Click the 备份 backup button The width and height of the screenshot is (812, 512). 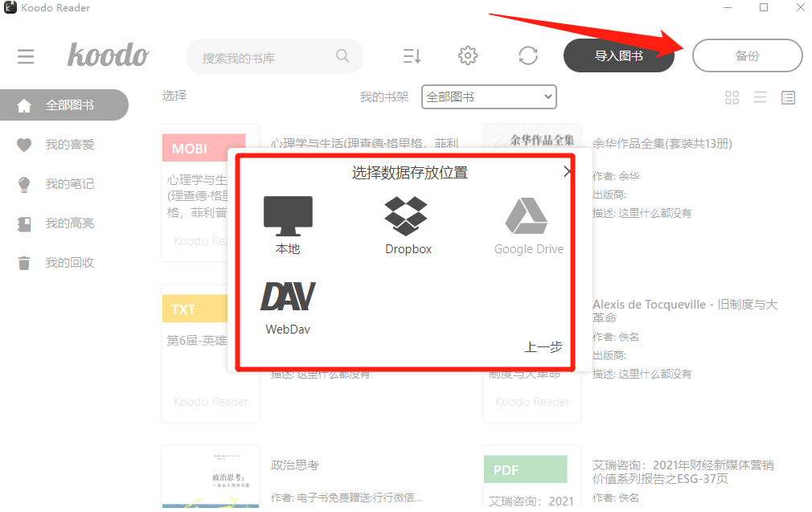747,55
